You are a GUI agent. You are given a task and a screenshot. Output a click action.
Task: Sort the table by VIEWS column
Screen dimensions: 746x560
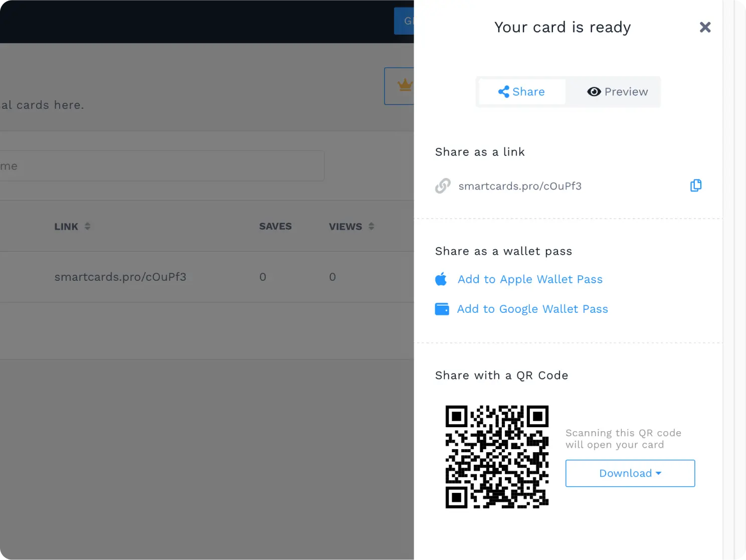pos(351,227)
